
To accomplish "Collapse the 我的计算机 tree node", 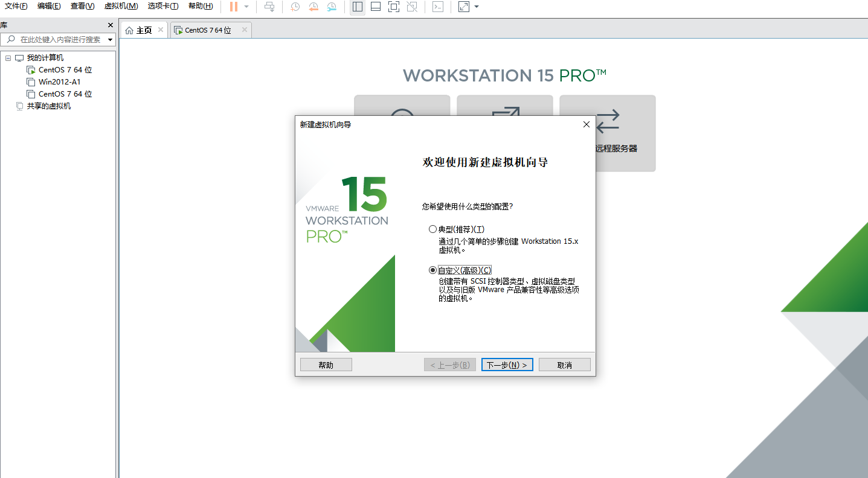I will (x=8, y=58).
